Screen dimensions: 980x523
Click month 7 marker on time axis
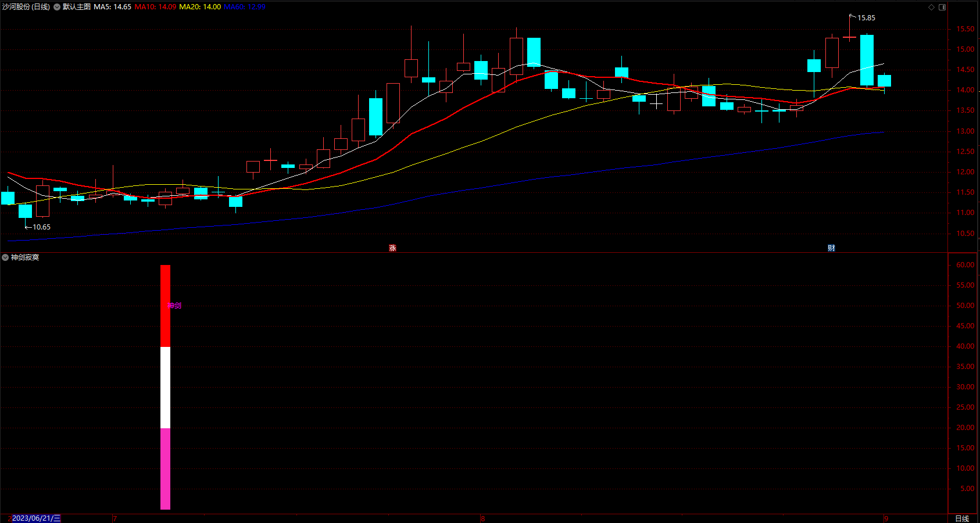115,518
